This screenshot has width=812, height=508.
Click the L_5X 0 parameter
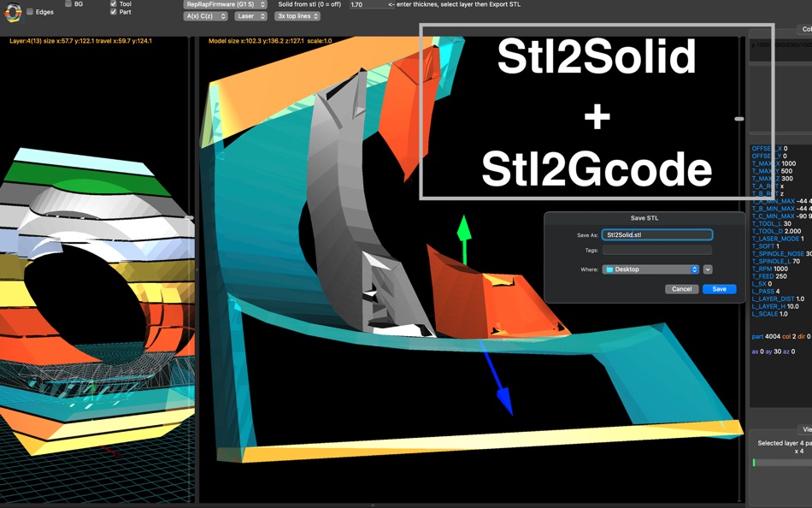pos(762,284)
